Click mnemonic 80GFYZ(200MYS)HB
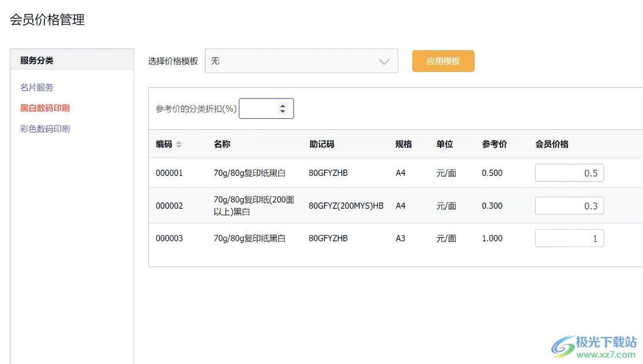The height and width of the screenshot is (364, 643). (x=346, y=206)
